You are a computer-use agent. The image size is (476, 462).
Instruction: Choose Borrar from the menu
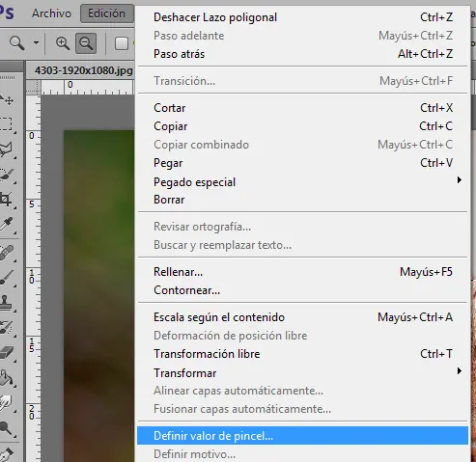[303, 200]
